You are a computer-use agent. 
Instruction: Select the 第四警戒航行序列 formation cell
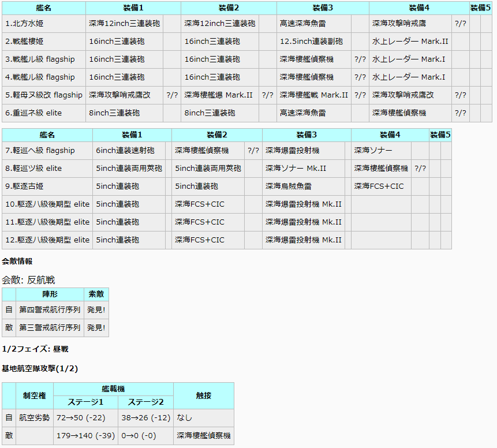[50, 310]
